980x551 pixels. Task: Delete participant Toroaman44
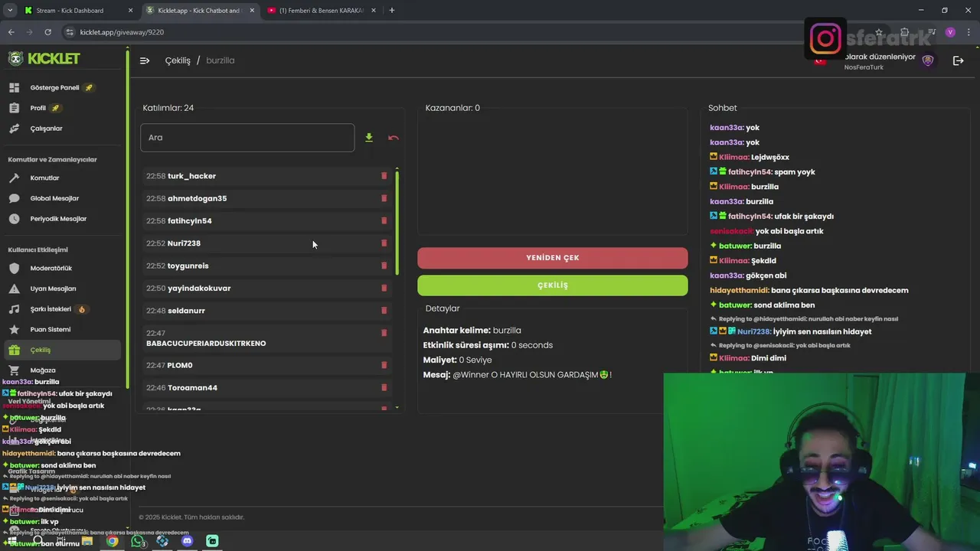[384, 388]
